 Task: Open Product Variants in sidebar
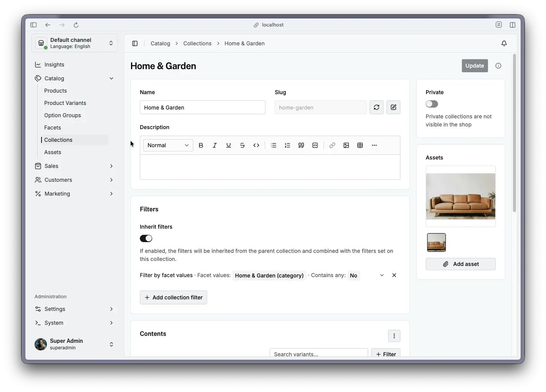(65, 103)
